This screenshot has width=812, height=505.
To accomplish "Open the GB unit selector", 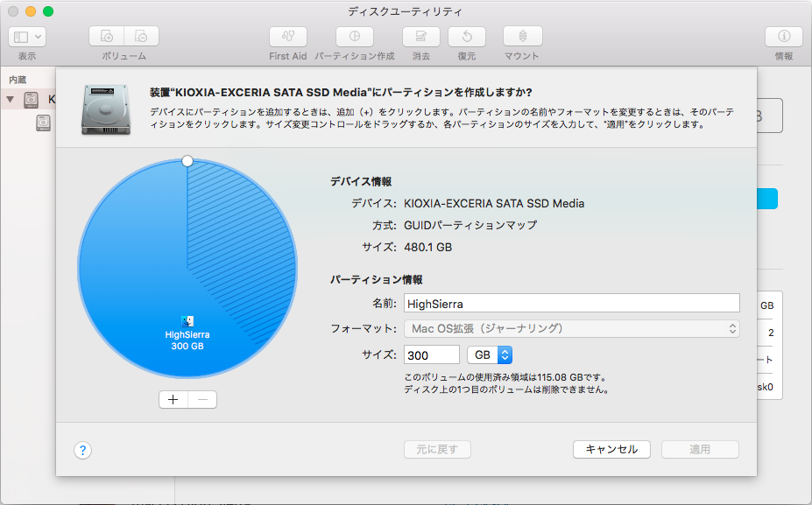I will tap(490, 355).
